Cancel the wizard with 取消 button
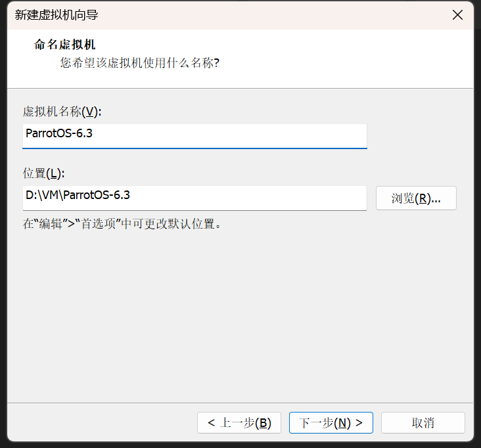The width and height of the screenshot is (481, 448). [x=423, y=422]
